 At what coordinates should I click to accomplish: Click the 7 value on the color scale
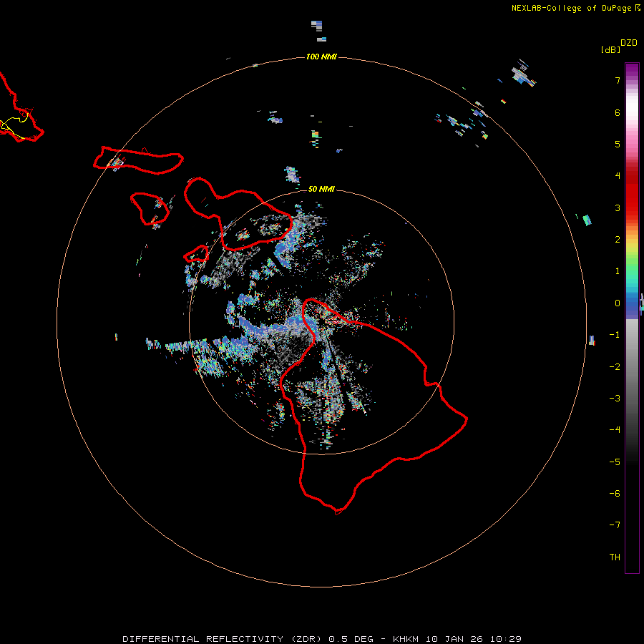click(x=618, y=80)
